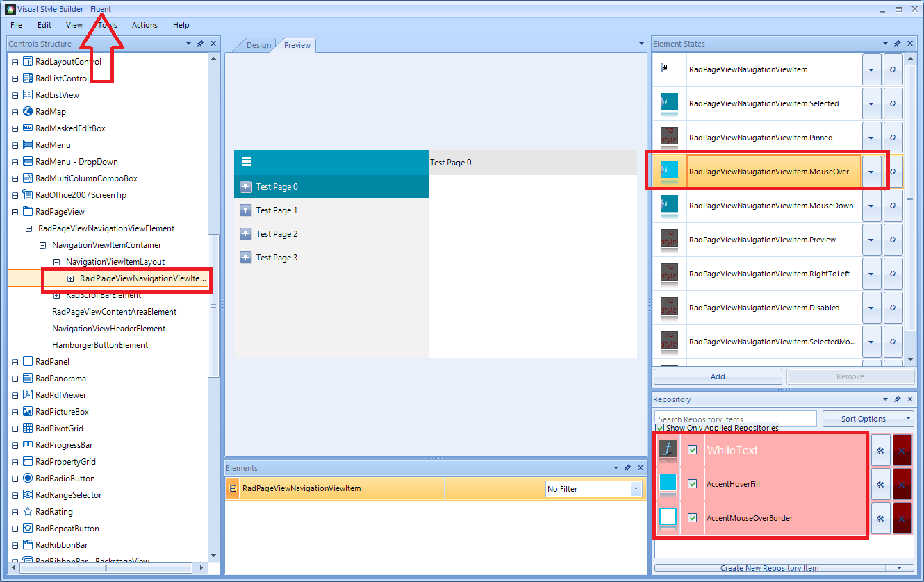Click the RadMap globe icon
The image size is (924, 582).
coord(28,112)
